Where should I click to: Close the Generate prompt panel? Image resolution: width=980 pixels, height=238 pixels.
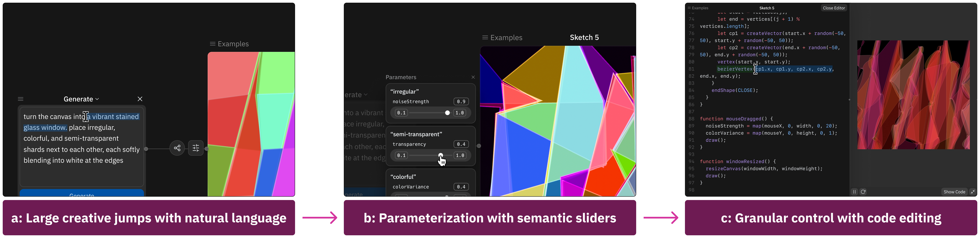140,99
